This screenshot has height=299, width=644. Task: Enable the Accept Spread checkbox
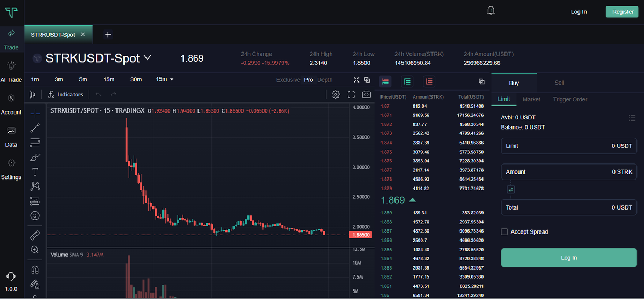click(504, 231)
